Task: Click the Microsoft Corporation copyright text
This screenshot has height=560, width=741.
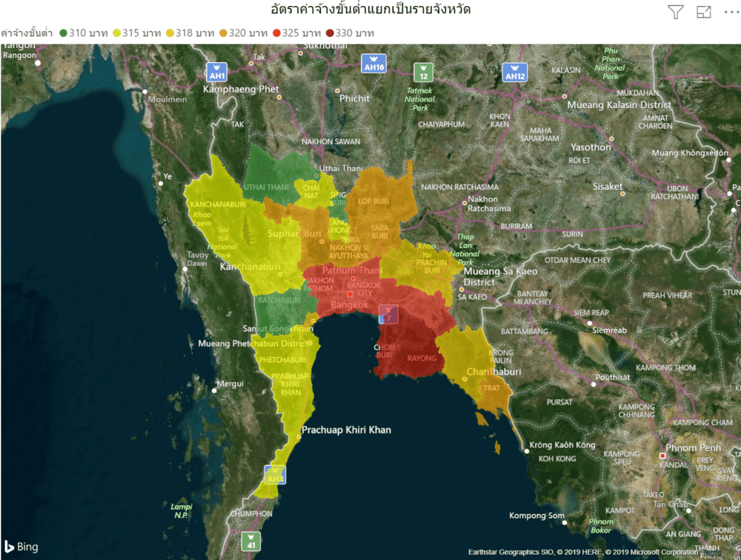Action: (x=652, y=552)
